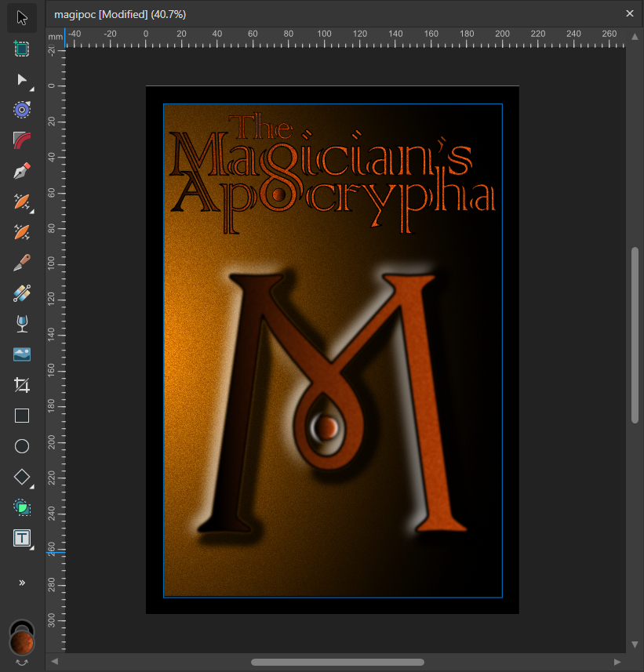Activate the Vector Crop tool
Viewport: 644px width, 672px height.
22,385
